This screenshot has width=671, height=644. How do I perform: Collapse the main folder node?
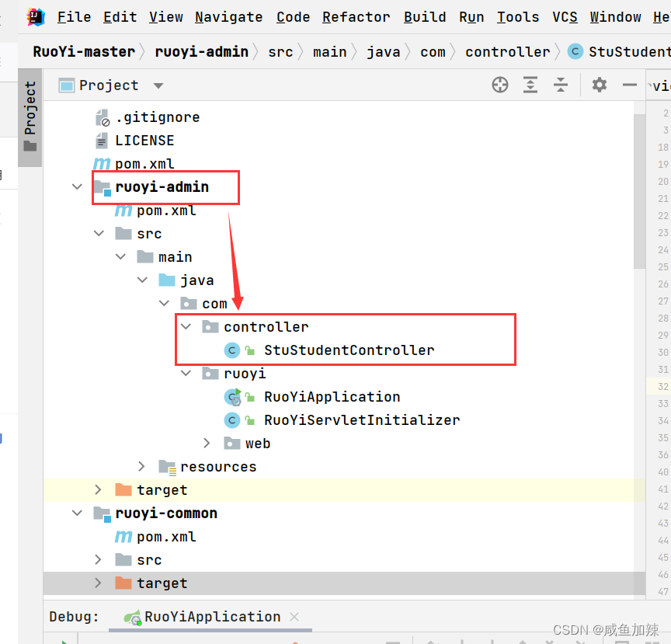[x=120, y=256]
